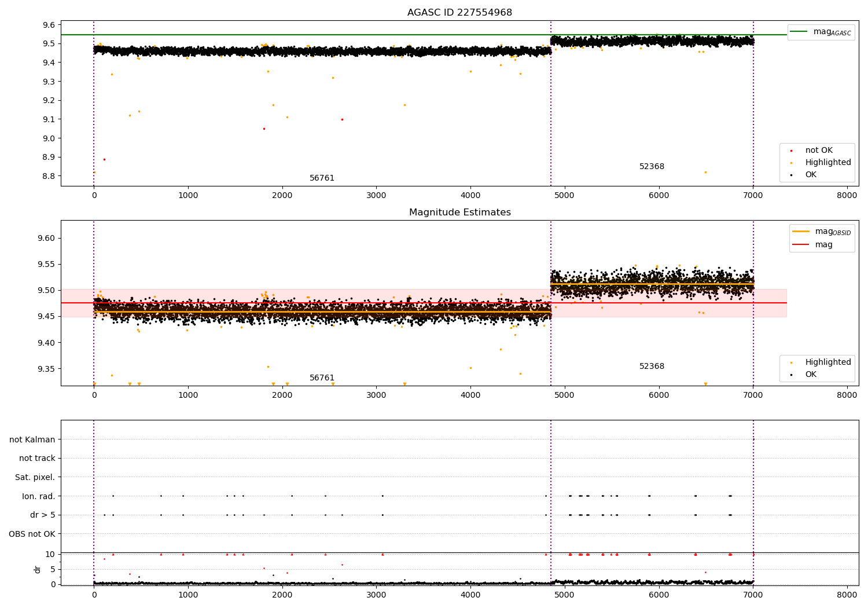Click the 'not track' axis label
This screenshot has height=608, width=868.
(x=37, y=459)
